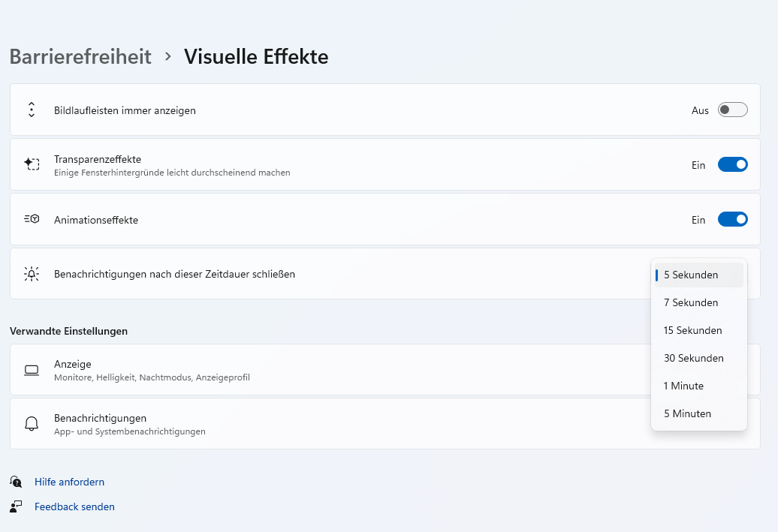This screenshot has height=532, width=778.
Task: Click the bell icon beside Benachrichtigungen
Action: (x=32, y=423)
